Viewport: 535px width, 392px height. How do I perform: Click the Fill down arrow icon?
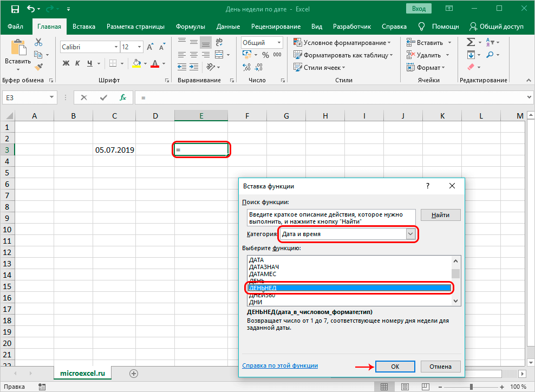pyautogui.click(x=471, y=55)
